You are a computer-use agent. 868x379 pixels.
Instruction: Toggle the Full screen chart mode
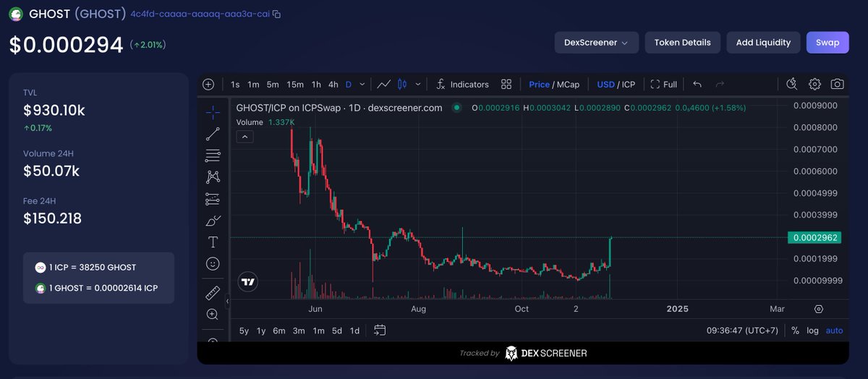[664, 85]
